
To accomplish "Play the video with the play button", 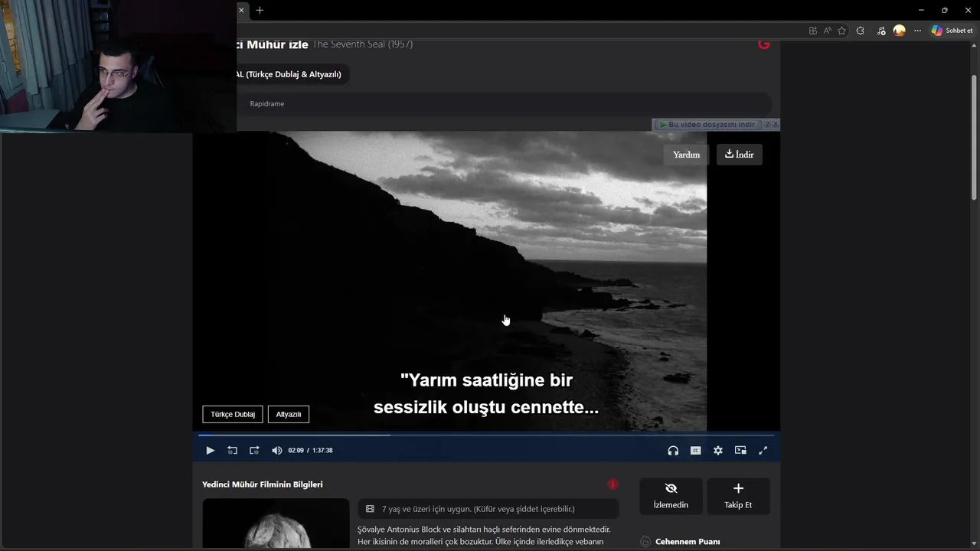I will tap(210, 451).
